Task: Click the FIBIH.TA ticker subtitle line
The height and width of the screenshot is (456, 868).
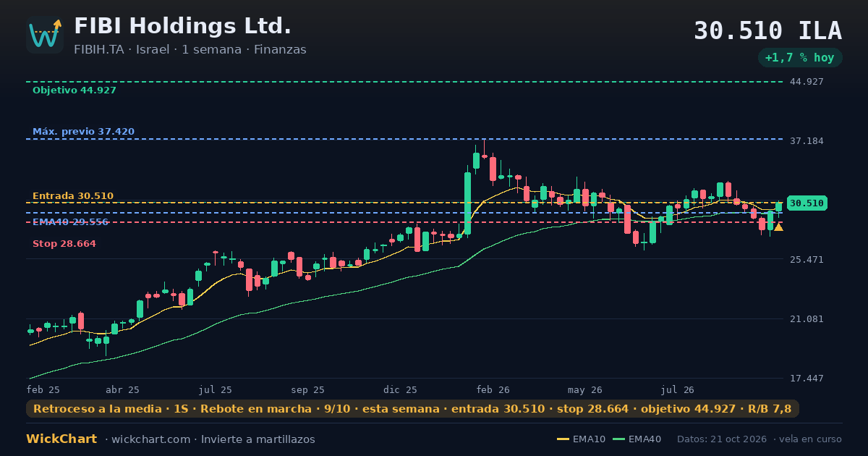Action: pos(190,50)
